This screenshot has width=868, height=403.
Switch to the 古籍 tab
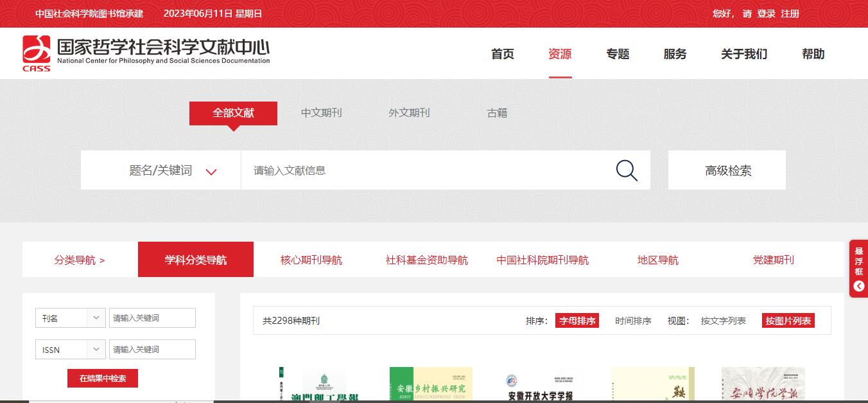click(x=498, y=112)
